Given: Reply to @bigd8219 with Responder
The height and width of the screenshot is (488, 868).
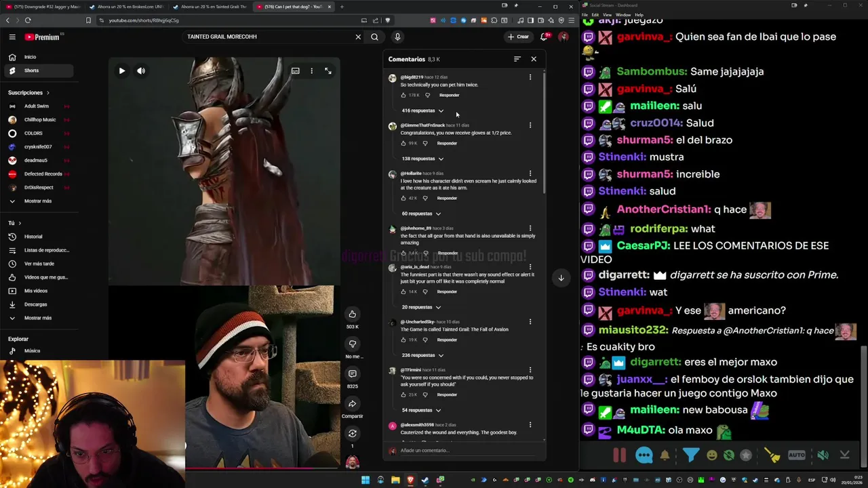Looking at the screenshot, I should (449, 95).
